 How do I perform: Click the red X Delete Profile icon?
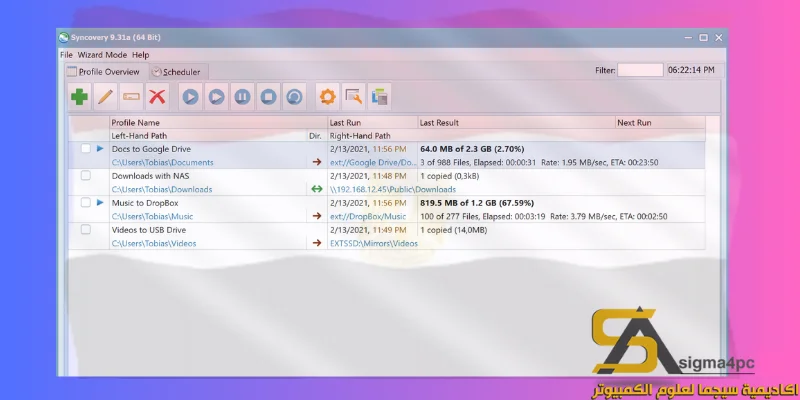(157, 96)
